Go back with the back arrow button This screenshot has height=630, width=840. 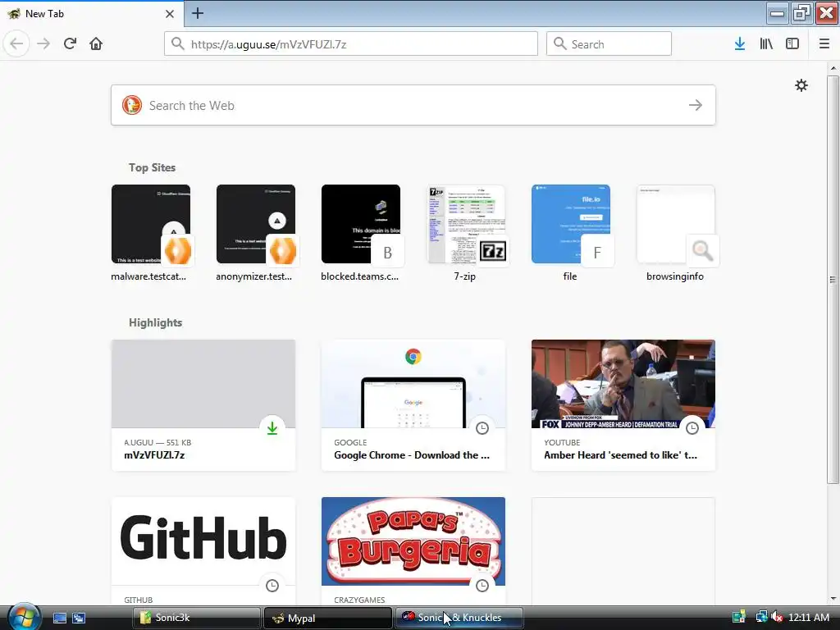tap(16, 43)
